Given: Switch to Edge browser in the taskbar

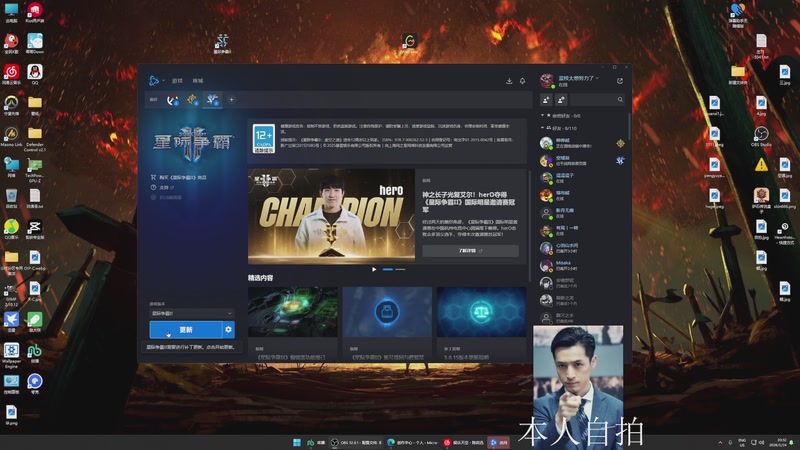Looking at the screenshot, I should [x=412, y=442].
